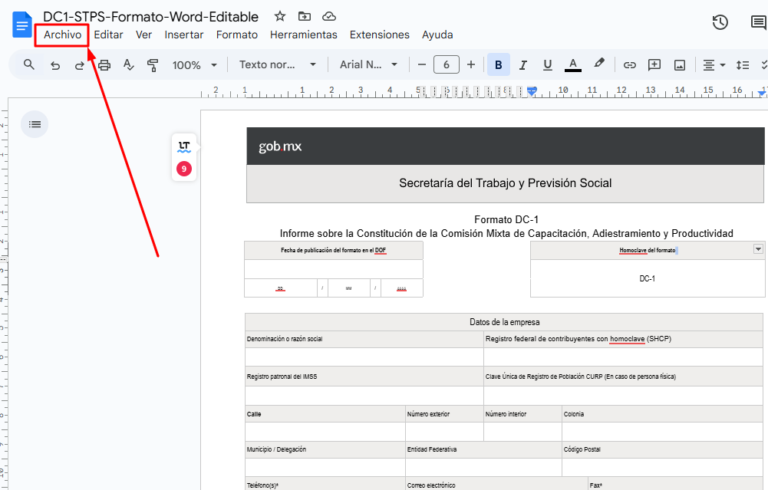The image size is (768, 490).
Task: Click the insert link icon
Action: (x=629, y=65)
